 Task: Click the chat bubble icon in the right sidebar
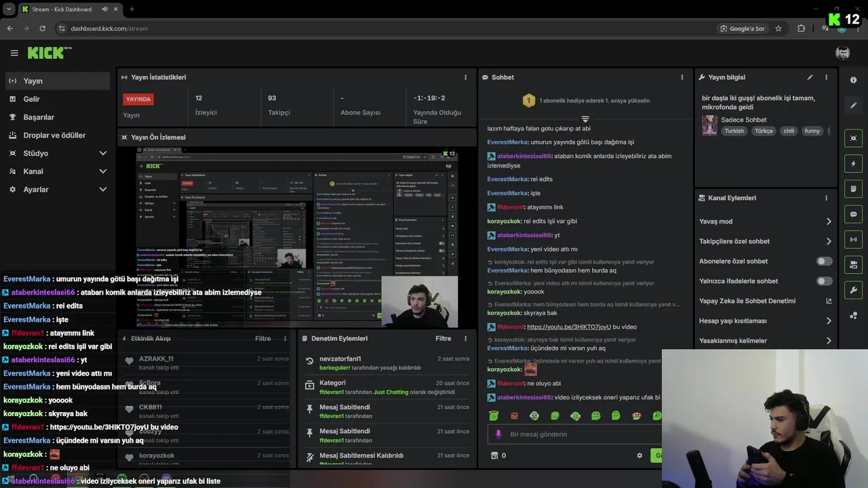tap(853, 214)
